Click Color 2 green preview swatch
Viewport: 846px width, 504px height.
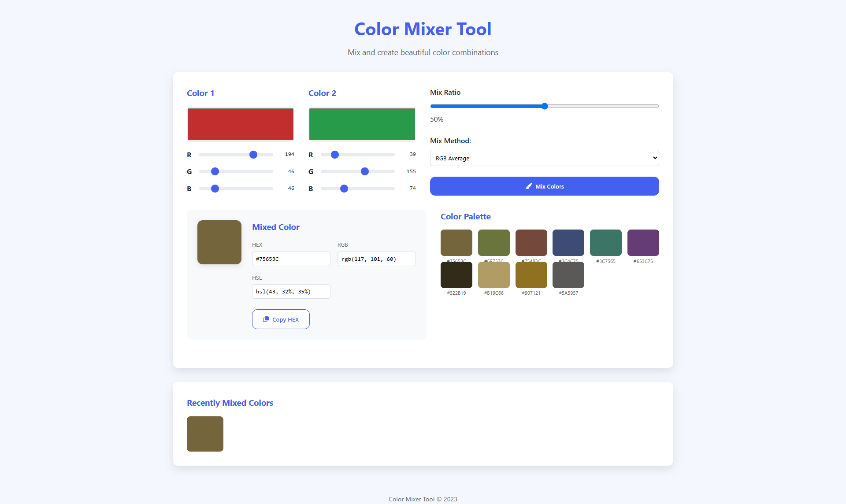click(362, 124)
